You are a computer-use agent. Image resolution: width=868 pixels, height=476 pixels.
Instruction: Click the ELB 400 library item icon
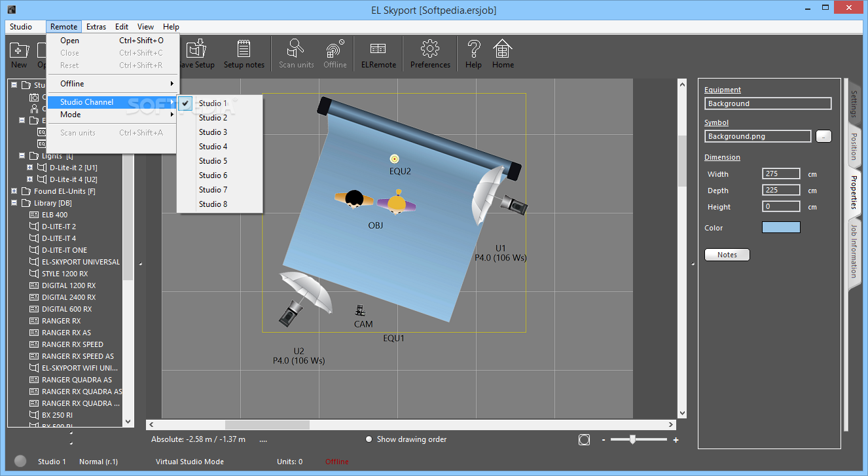34,215
